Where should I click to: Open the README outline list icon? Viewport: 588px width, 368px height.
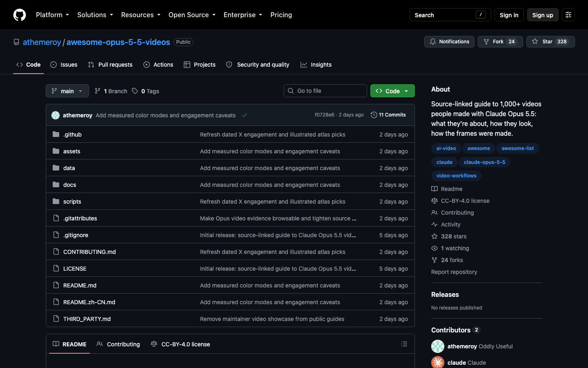[404, 344]
